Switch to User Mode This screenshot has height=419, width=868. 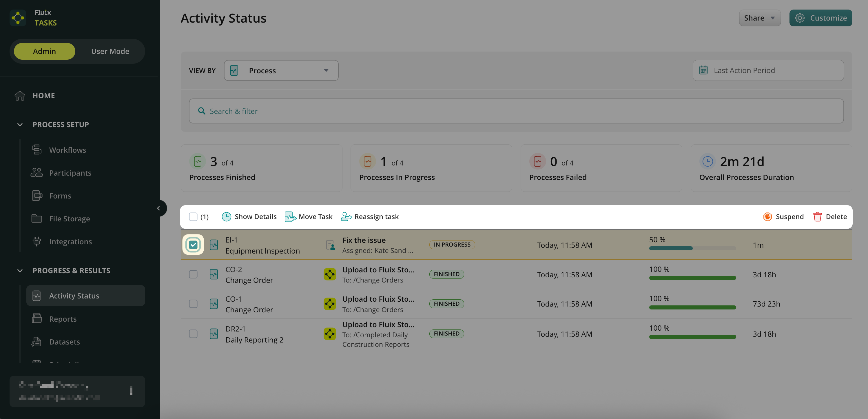click(x=110, y=51)
